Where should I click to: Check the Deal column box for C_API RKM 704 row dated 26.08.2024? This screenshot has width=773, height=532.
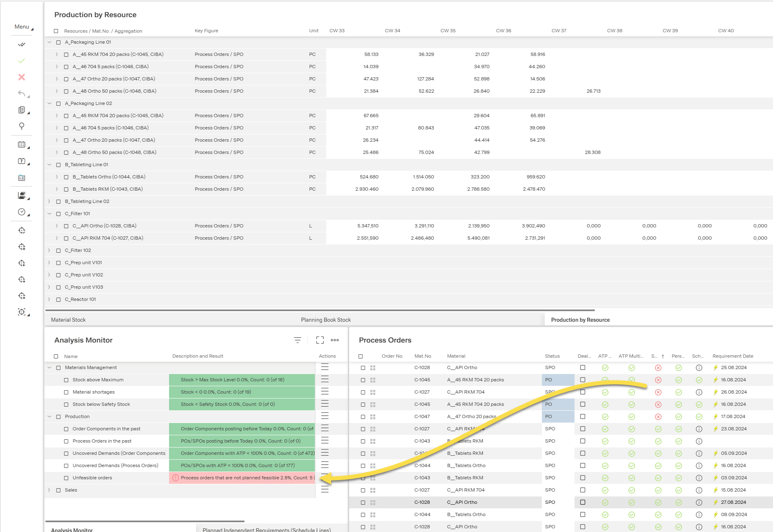click(583, 392)
